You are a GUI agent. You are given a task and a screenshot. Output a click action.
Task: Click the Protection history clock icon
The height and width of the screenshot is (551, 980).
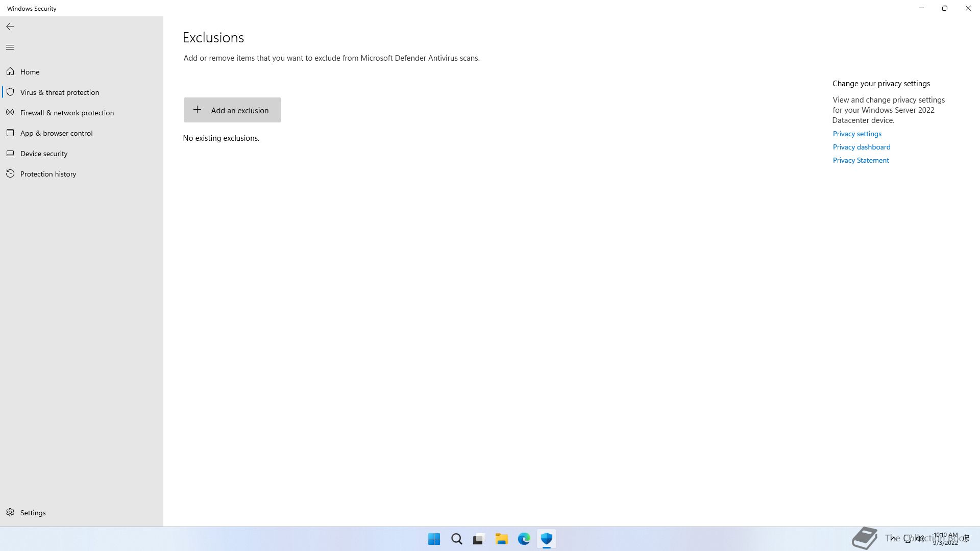(x=10, y=174)
